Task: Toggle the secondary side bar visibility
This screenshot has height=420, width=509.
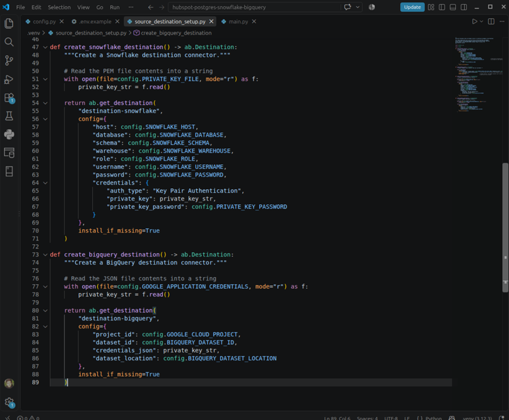Action: pos(464,7)
